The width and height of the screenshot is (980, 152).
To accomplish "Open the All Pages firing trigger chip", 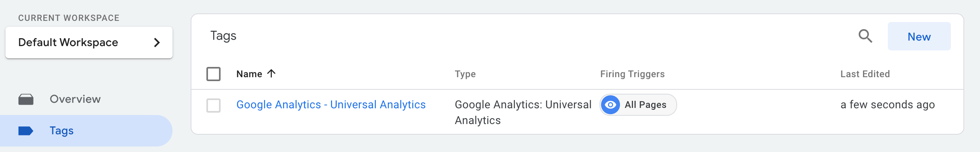I will tap(638, 105).
